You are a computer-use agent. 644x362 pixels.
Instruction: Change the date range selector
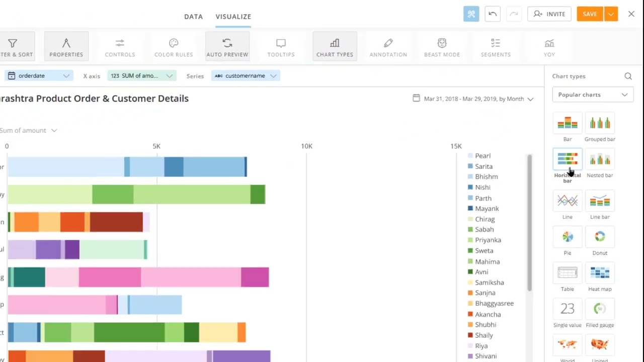473,99
